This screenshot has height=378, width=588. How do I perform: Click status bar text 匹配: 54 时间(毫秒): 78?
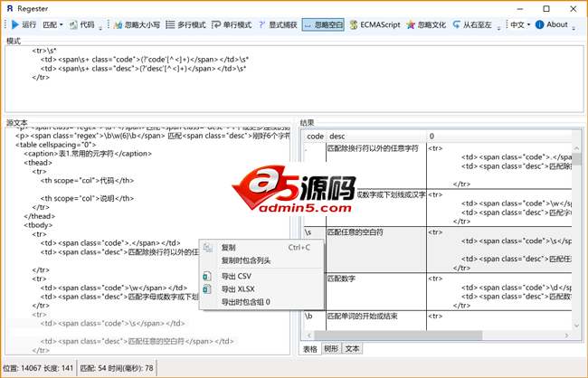[x=117, y=368]
